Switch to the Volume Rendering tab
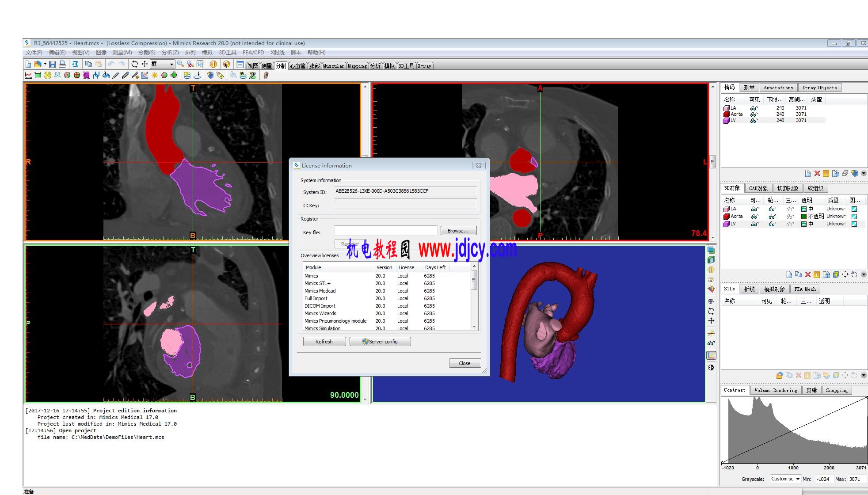The height and width of the screenshot is (495, 868). pos(776,390)
